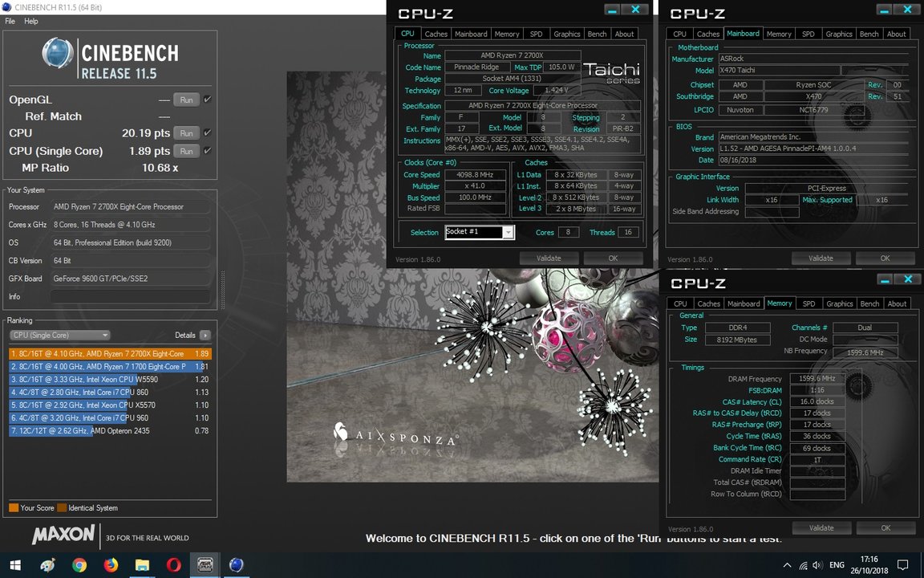Toggle CPU test checkbox
Viewport: 924px width, 578px height.
click(x=208, y=132)
